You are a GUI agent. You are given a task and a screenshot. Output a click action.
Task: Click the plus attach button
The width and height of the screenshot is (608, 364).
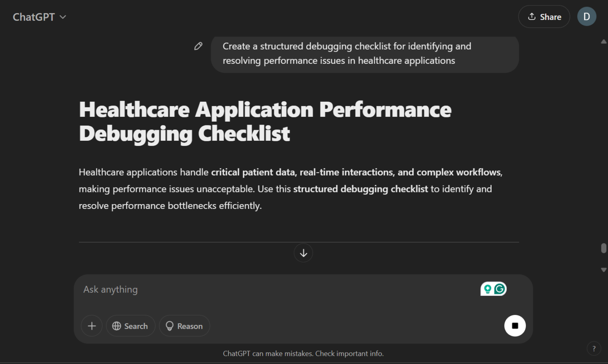click(92, 326)
